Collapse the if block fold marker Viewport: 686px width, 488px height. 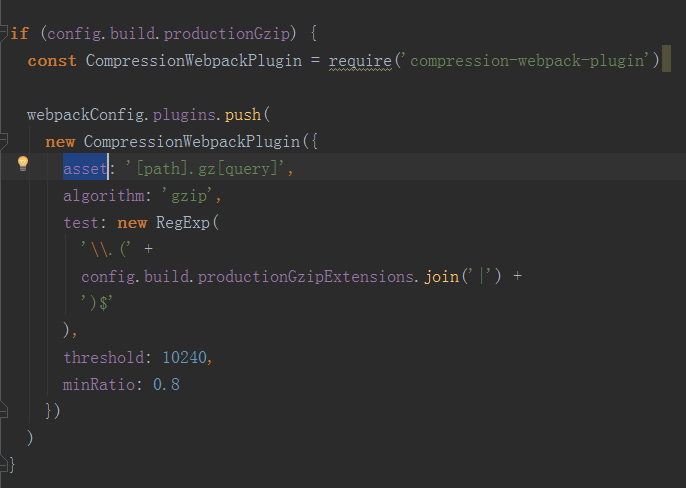[x=4, y=33]
